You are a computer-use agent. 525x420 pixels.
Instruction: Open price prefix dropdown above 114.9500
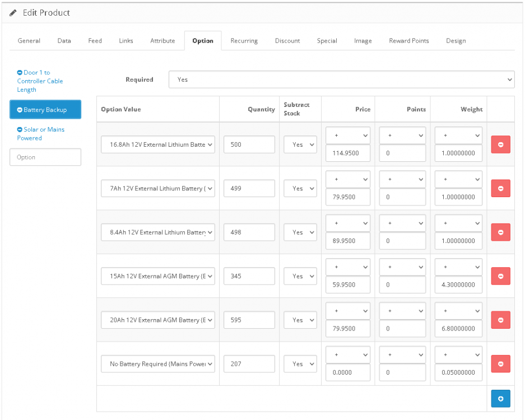(x=348, y=136)
